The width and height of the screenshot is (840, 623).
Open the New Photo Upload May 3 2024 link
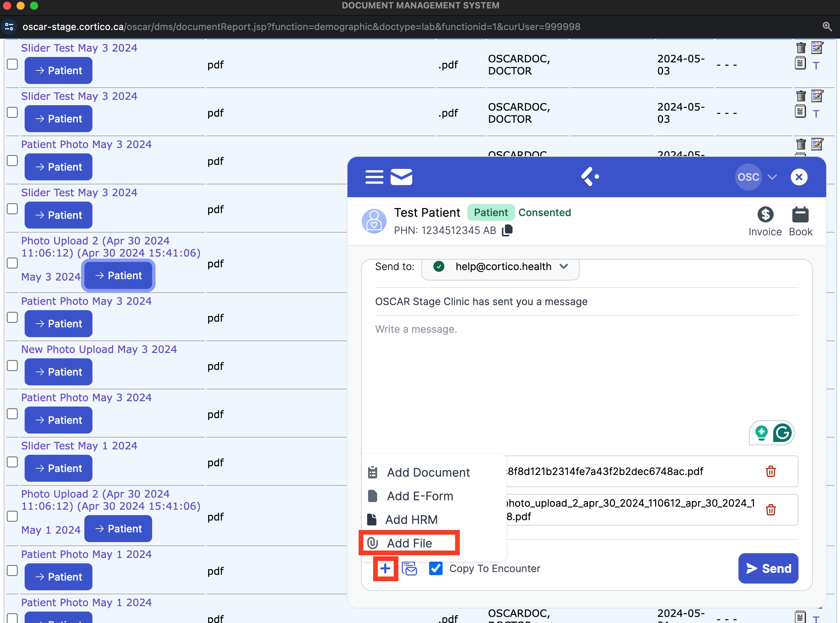pos(99,349)
